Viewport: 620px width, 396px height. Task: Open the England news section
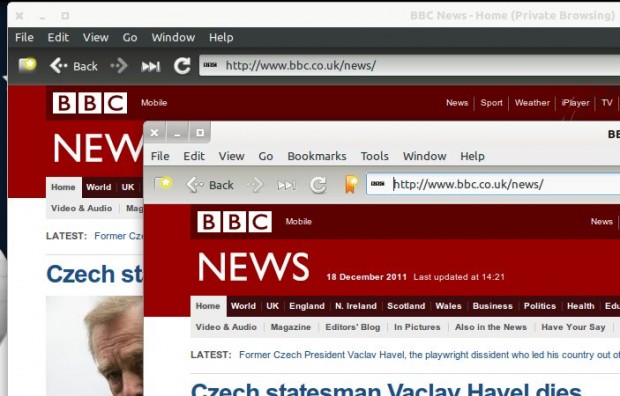pyautogui.click(x=307, y=306)
